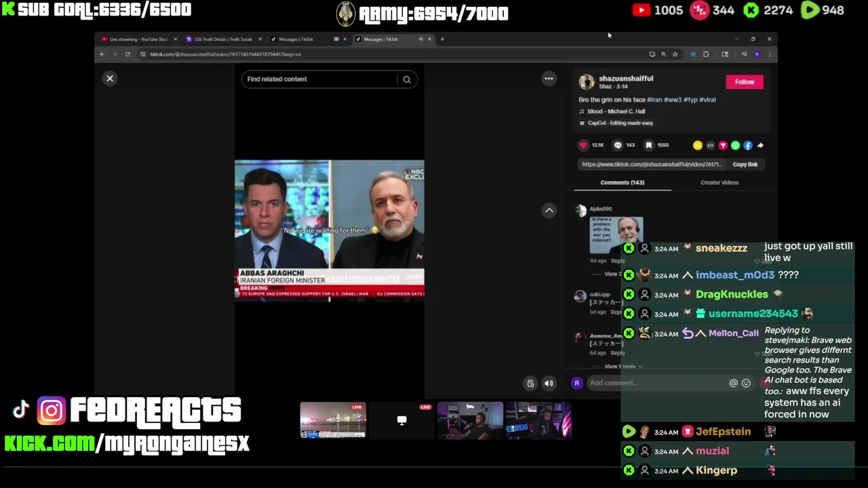Screen dimensions: 868x488
Task: Select the rightmost camera thumbnail
Action: [x=538, y=420]
